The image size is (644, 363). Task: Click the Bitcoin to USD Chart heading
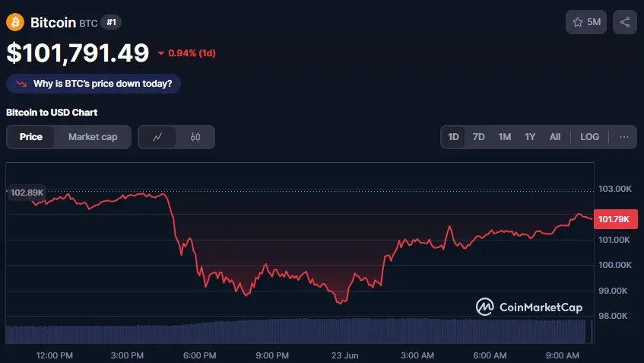point(52,112)
